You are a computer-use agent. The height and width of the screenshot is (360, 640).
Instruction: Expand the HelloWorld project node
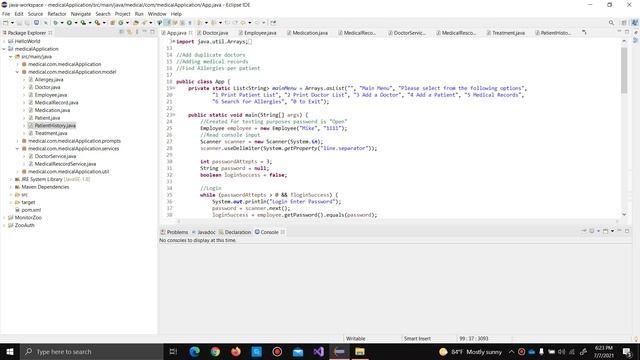pyautogui.click(x=4, y=41)
